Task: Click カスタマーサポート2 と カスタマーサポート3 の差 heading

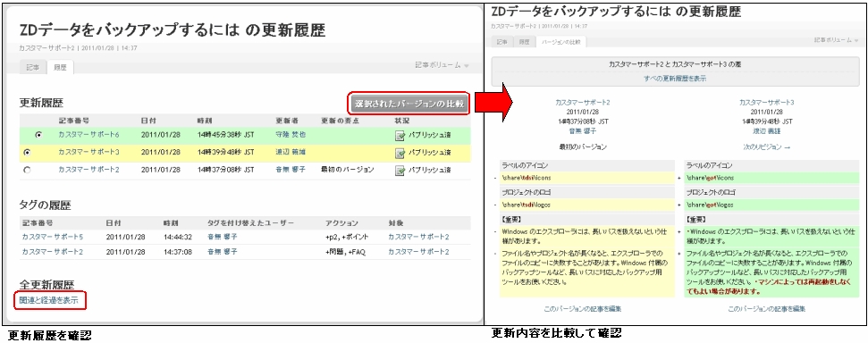Action: coord(674,64)
